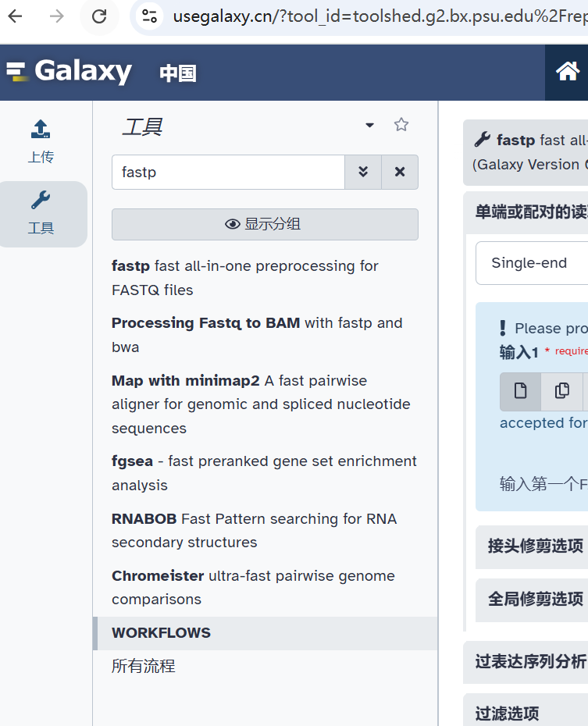The image size is (588, 726).
Task: Open site information icon in address bar
Action: (x=149, y=16)
